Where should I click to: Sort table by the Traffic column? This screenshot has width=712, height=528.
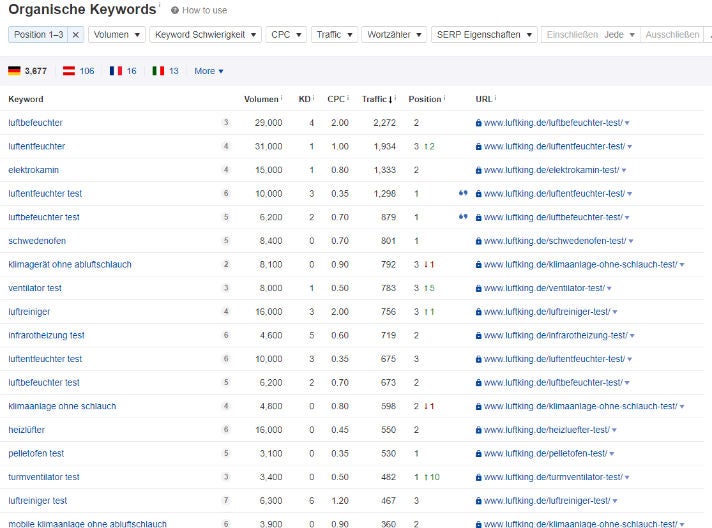378,99
